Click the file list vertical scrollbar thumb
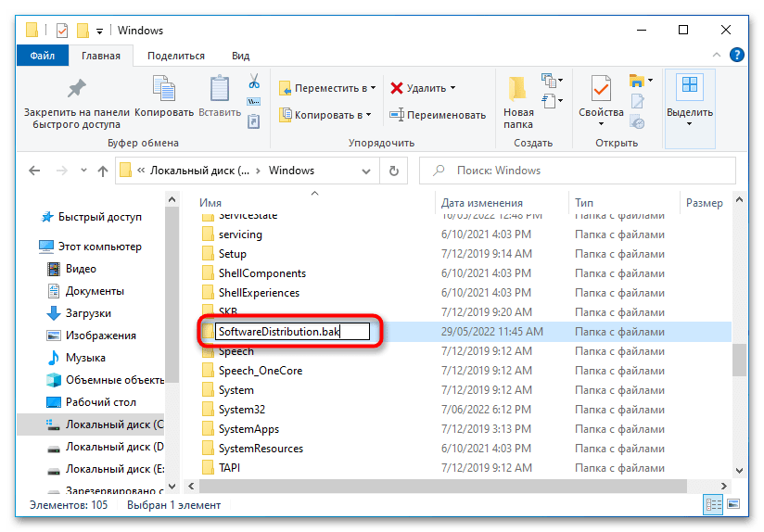Viewport: 764px width, 532px height. pyautogui.click(x=739, y=360)
